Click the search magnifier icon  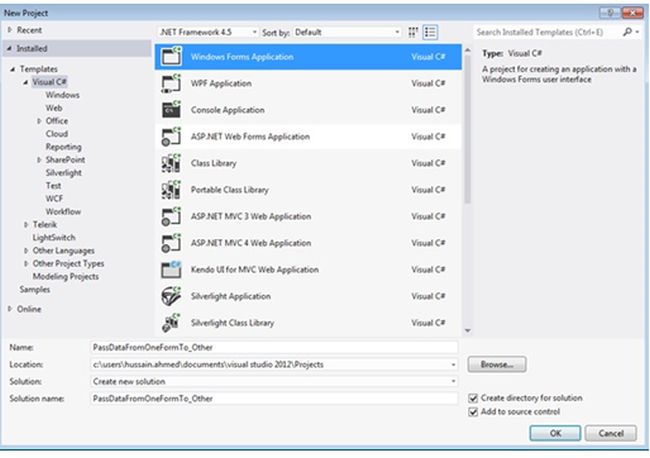point(628,32)
